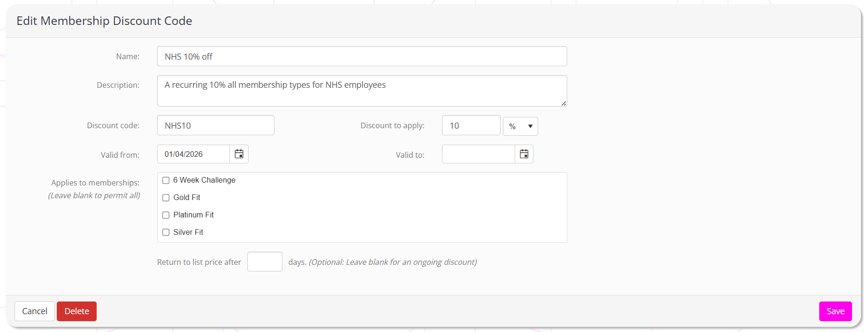Focus the Name text field
This screenshot has height=332, width=868.
click(361, 56)
